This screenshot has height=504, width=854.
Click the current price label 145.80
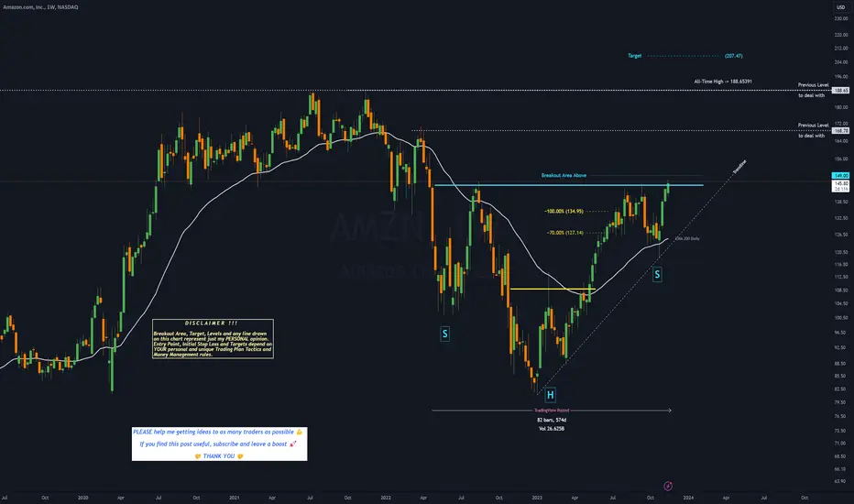tap(841, 183)
